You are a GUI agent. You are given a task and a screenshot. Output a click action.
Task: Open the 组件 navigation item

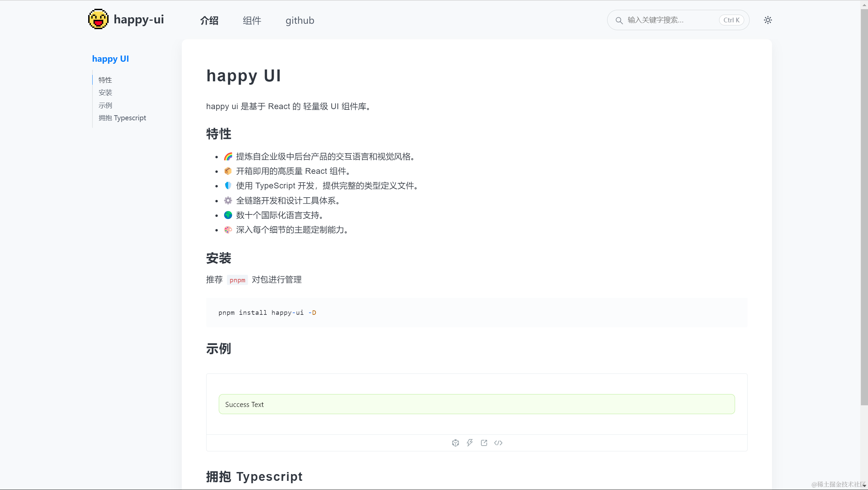tap(252, 20)
